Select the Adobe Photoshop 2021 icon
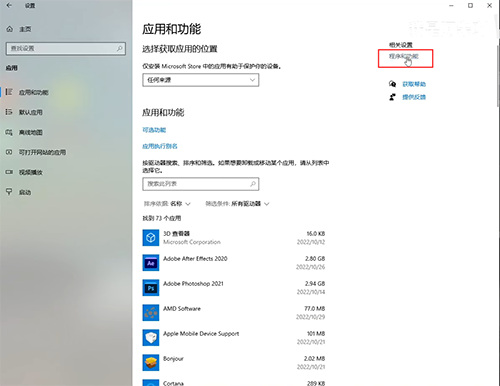This screenshot has height=386, width=500. tap(151, 288)
